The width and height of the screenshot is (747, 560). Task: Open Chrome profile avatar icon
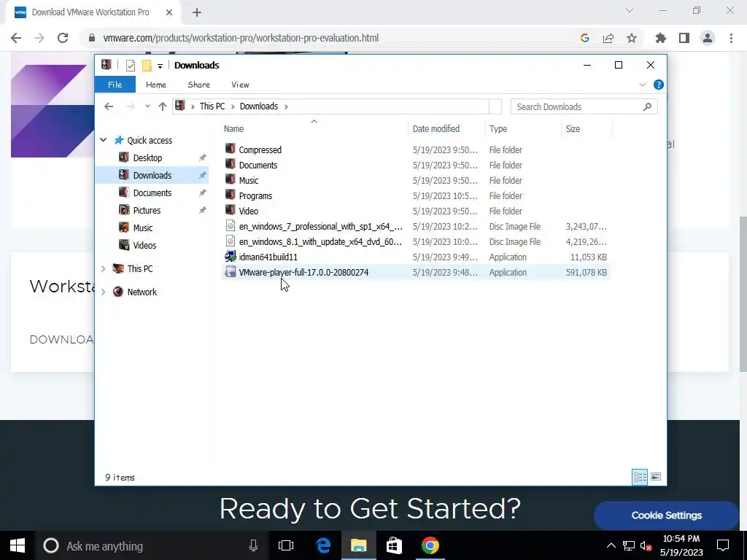point(708,38)
